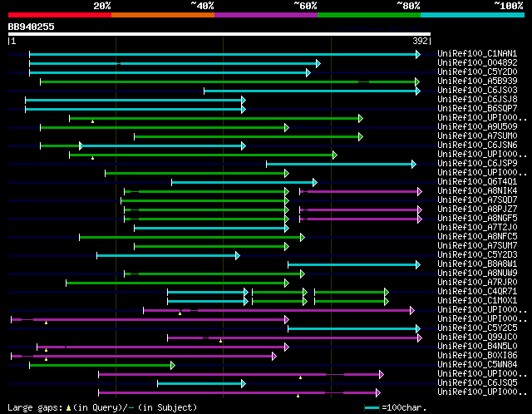
Task: Click the cyan =100char scale bar
Action: coord(372,407)
